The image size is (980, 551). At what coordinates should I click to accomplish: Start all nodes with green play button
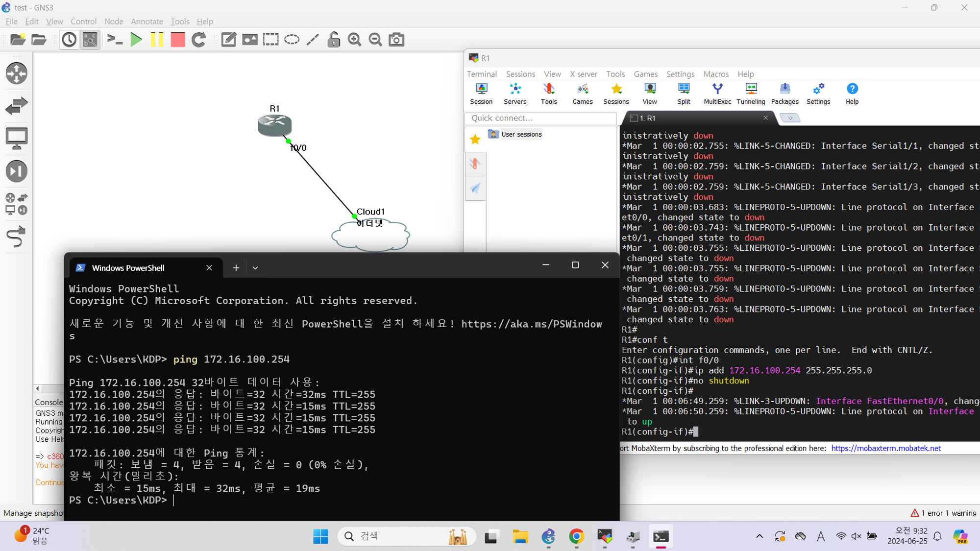pyautogui.click(x=136, y=40)
